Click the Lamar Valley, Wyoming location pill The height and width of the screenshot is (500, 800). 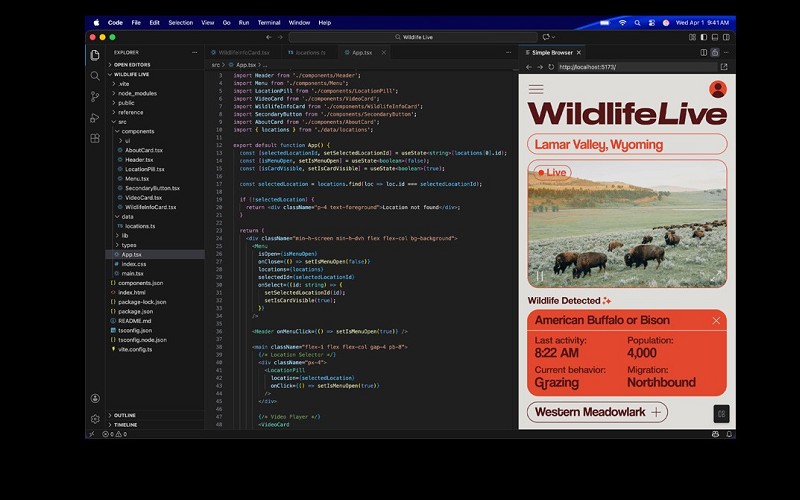[627, 144]
